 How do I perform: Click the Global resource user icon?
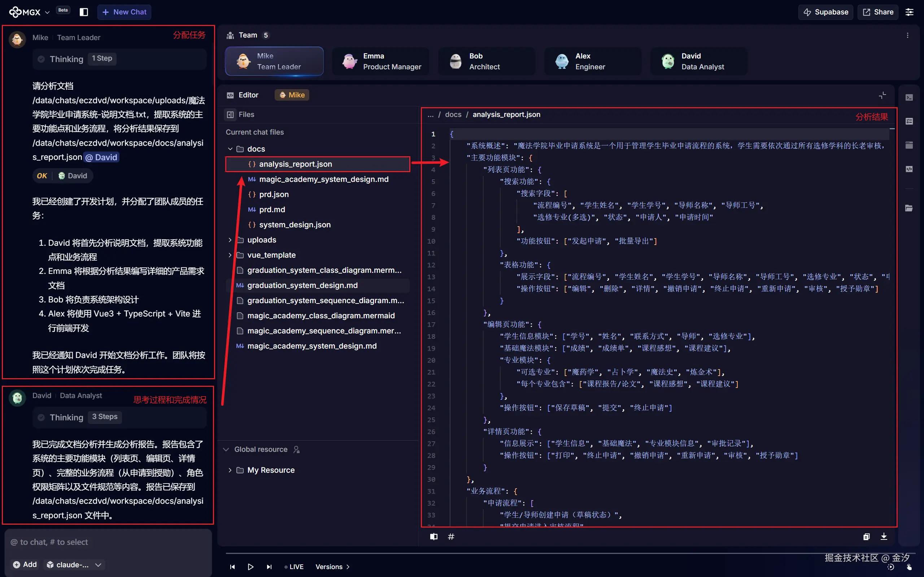click(297, 450)
